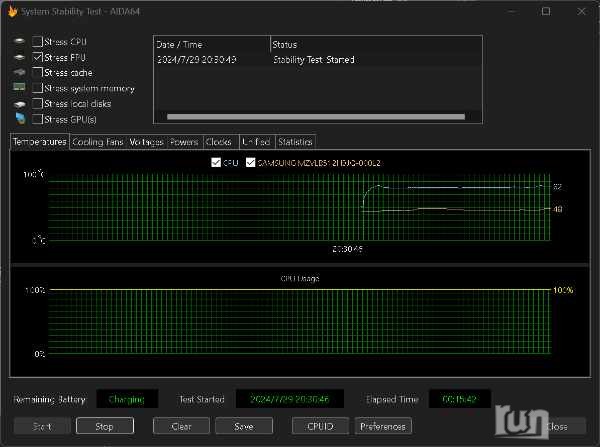Viewport: 600px width, 447px height.
Task: Click the 48 temperature value label on the graph
Action: click(x=558, y=209)
